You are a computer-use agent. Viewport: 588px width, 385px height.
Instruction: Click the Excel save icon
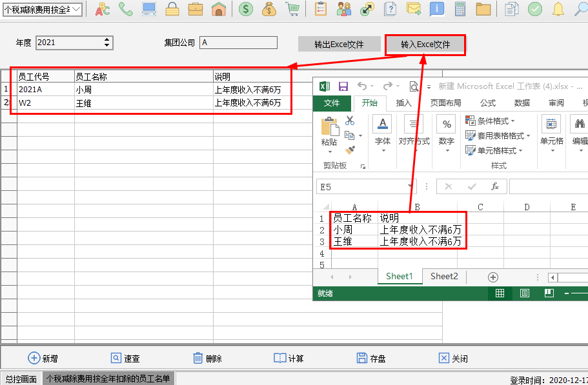(343, 86)
